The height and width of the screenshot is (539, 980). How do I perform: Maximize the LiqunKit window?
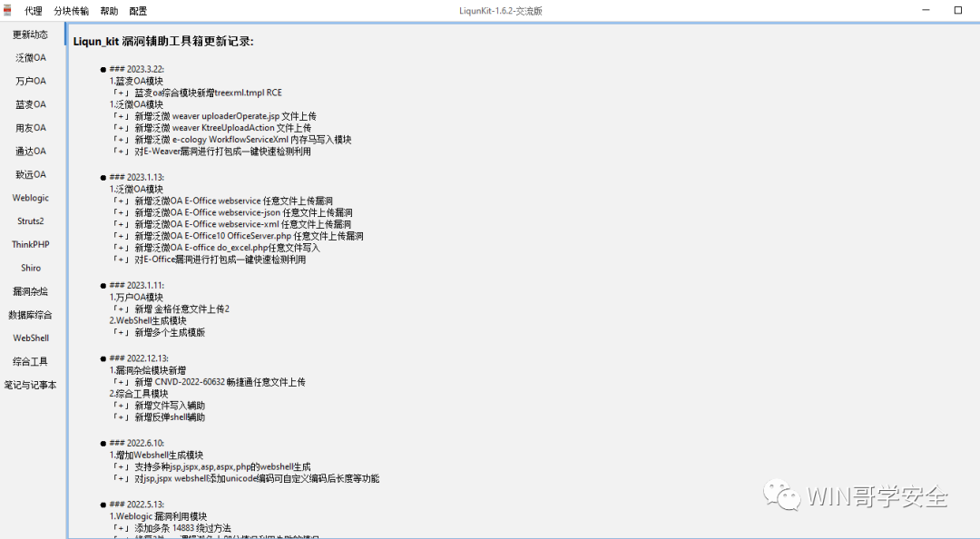coord(957,10)
